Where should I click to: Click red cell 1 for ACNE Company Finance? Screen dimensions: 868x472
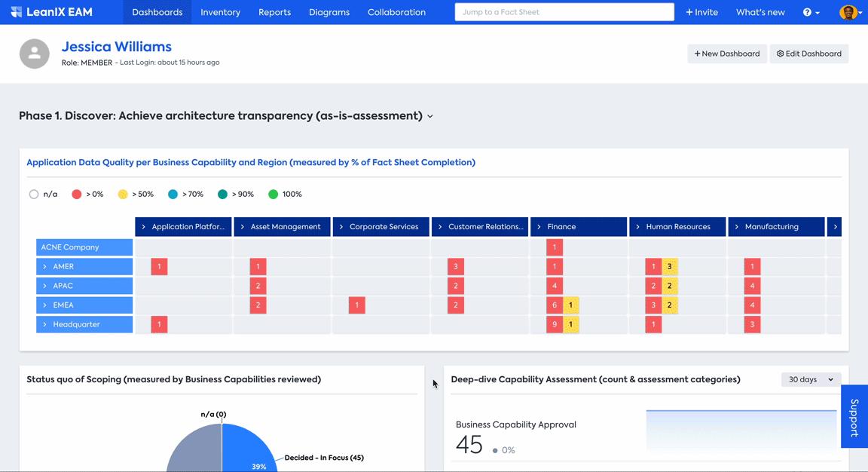[554, 247]
